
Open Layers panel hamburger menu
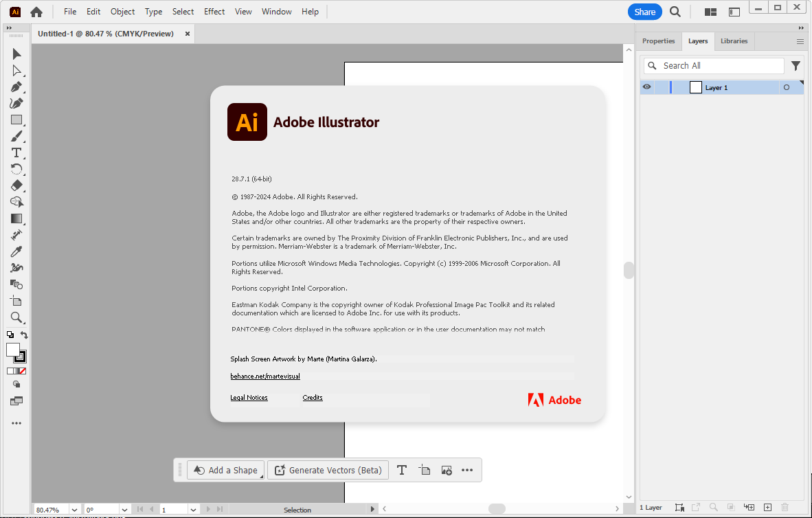pyautogui.click(x=800, y=41)
